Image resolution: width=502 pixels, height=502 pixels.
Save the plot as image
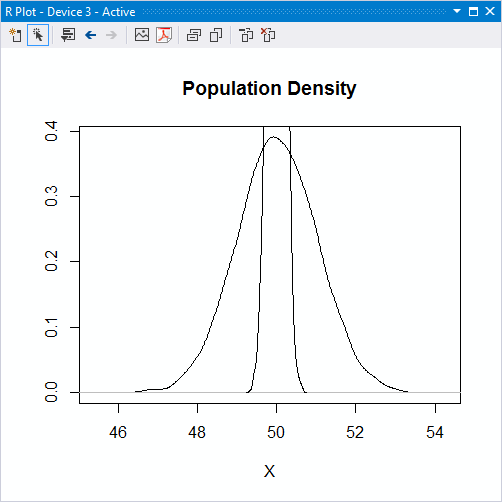142,35
